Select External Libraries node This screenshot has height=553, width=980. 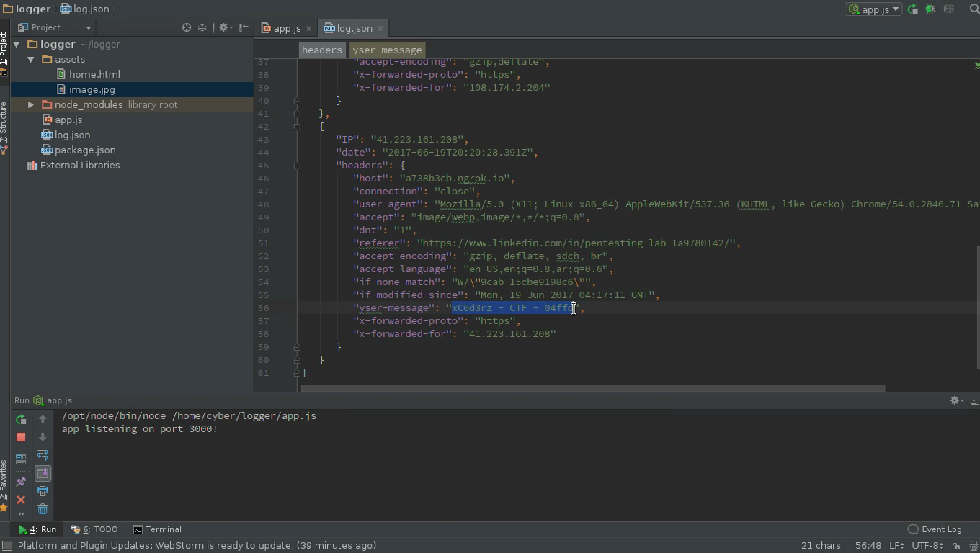[x=80, y=166]
